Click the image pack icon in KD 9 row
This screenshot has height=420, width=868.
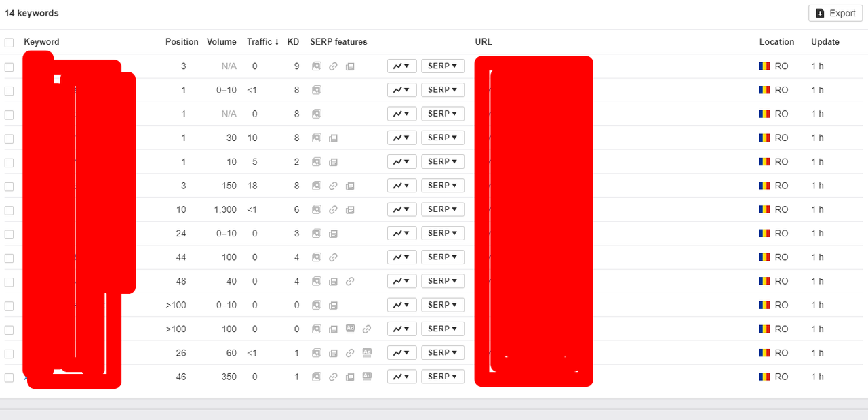pos(317,66)
